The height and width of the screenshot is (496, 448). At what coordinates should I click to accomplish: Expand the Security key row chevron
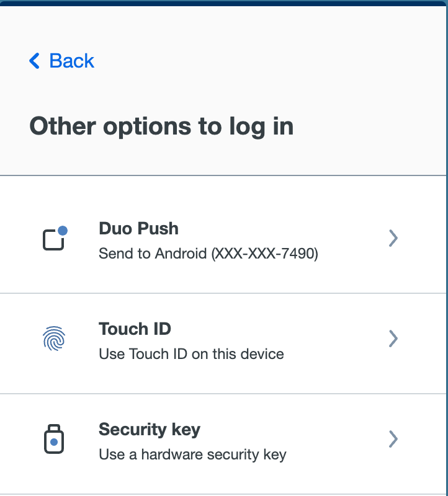pyautogui.click(x=393, y=439)
